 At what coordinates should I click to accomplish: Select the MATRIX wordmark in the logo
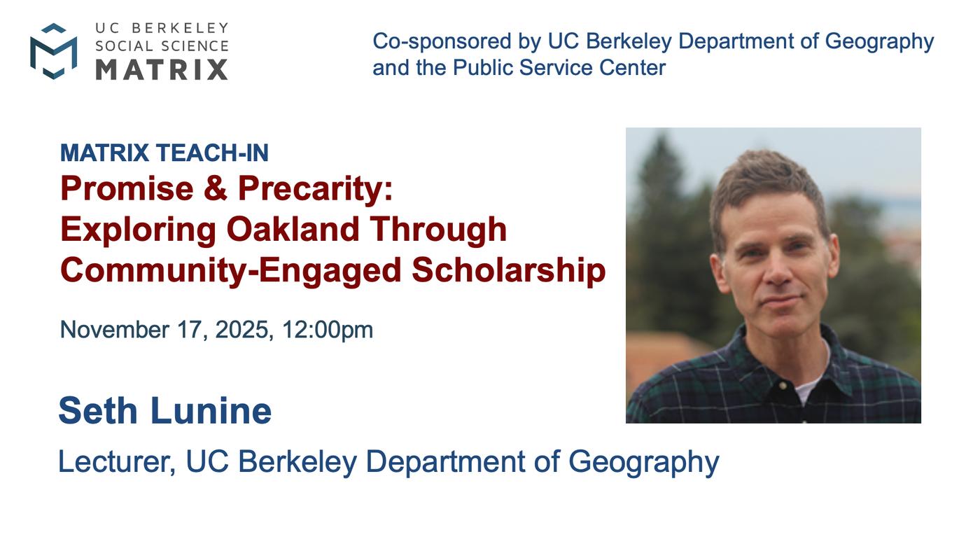[162, 69]
